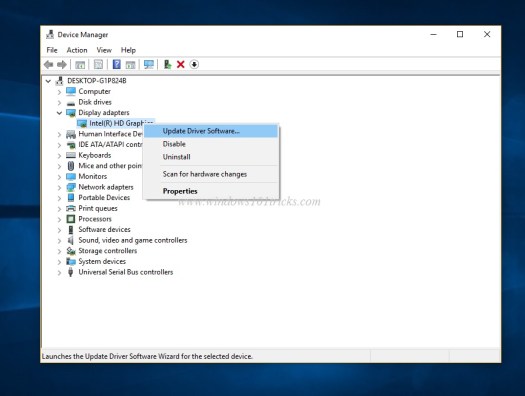
Task: Expand the Monitors category
Action: click(59, 177)
